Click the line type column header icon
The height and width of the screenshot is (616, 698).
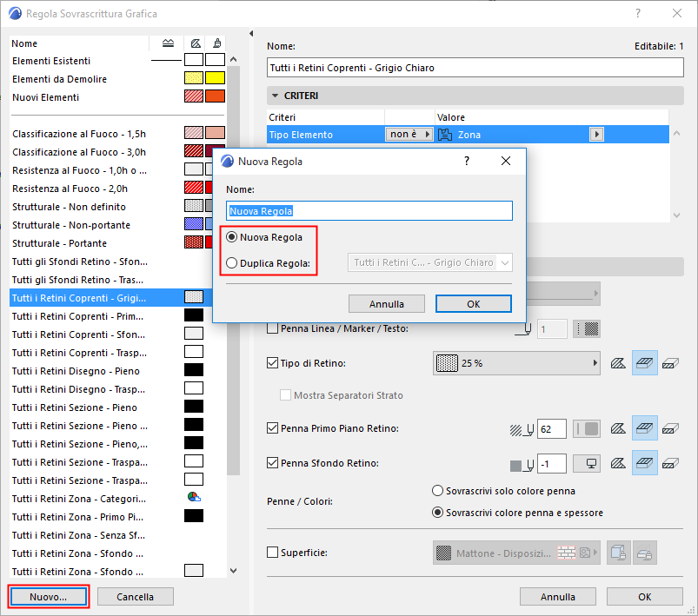168,43
